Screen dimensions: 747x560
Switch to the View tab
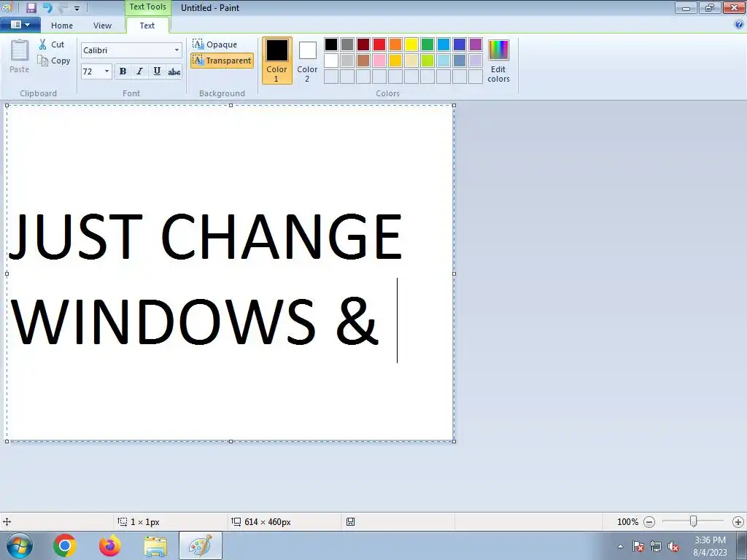(x=102, y=26)
